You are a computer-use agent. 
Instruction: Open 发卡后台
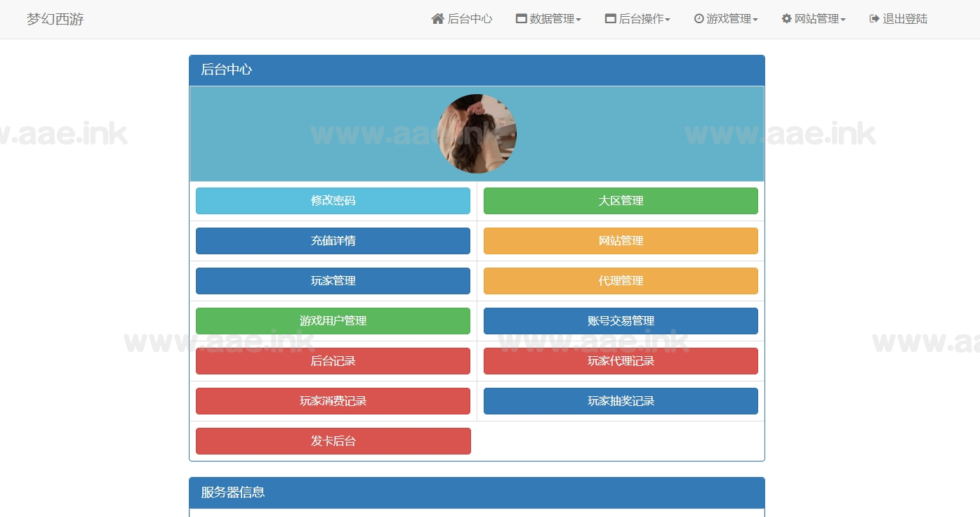tap(333, 441)
